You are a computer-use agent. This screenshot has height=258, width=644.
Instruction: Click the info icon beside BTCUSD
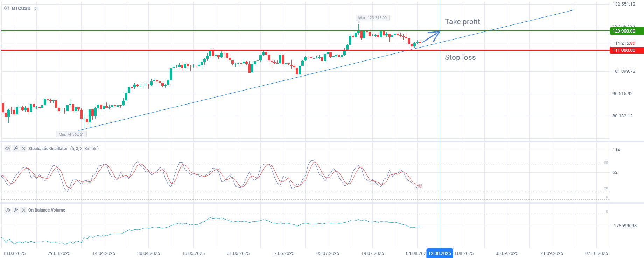click(7, 8)
